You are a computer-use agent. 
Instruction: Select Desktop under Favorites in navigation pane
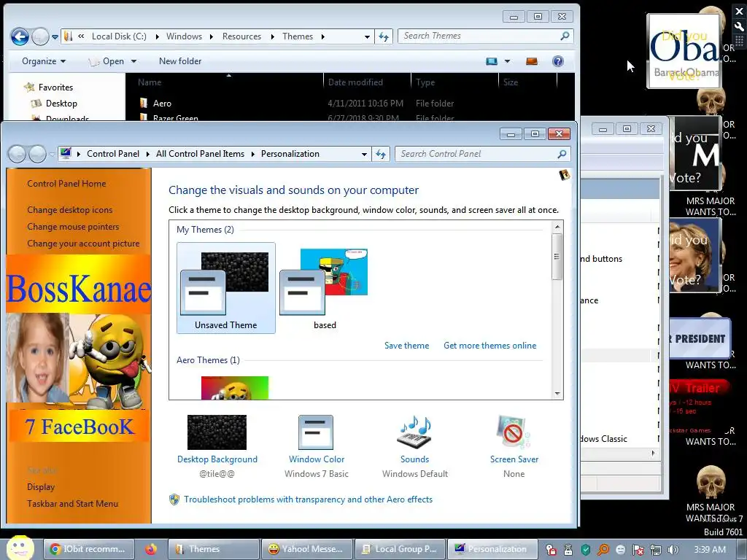point(61,104)
